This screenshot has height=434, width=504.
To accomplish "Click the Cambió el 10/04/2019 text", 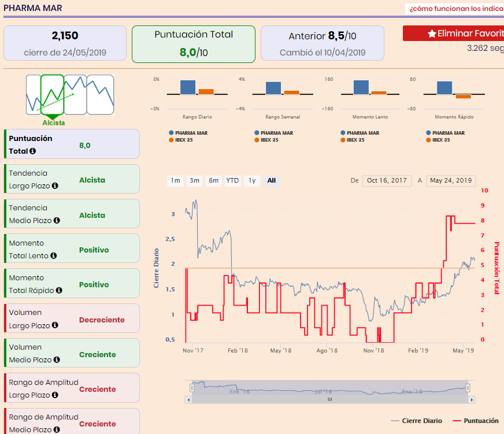I will click(323, 53).
